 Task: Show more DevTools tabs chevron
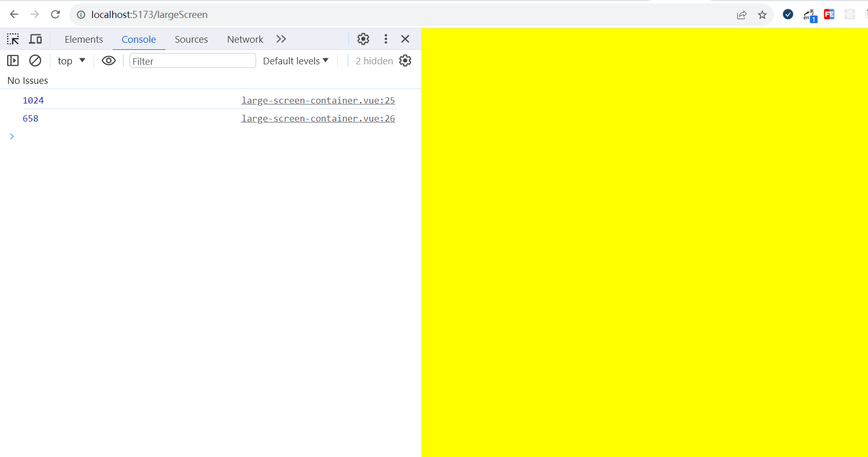pyautogui.click(x=281, y=39)
